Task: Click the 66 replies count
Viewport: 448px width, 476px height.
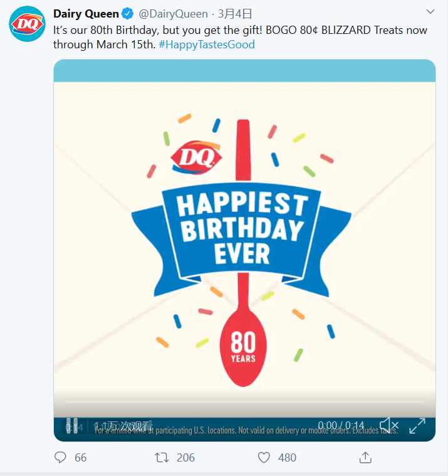Action: (x=80, y=458)
